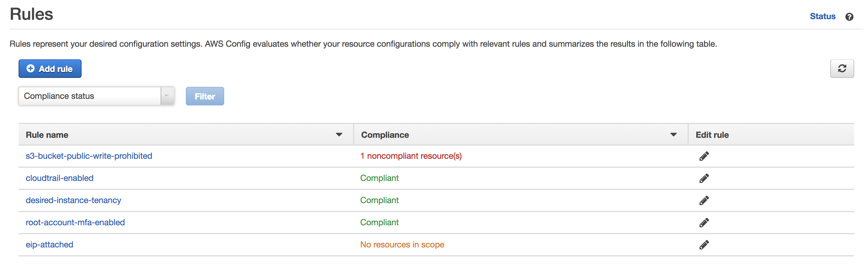Open the help question mark icon

pyautogui.click(x=849, y=17)
